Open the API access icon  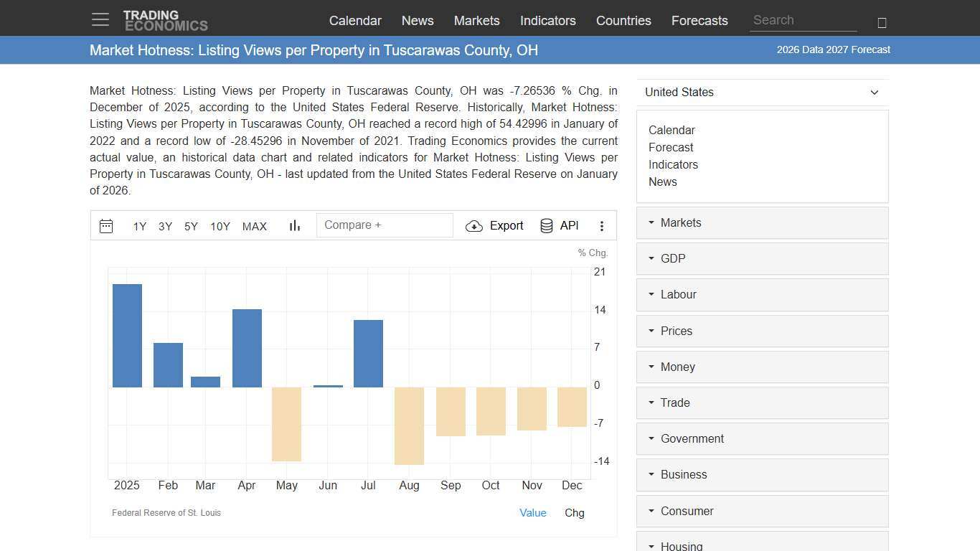[559, 225]
